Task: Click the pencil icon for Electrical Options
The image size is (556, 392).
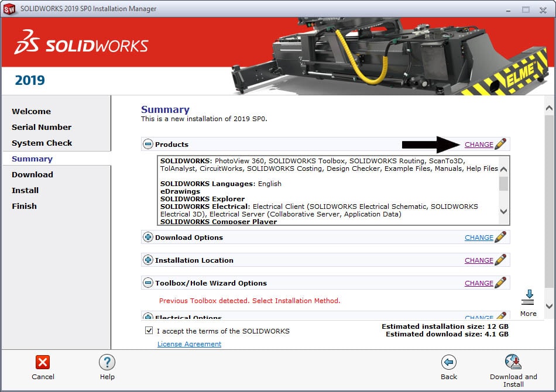Action: click(x=500, y=315)
